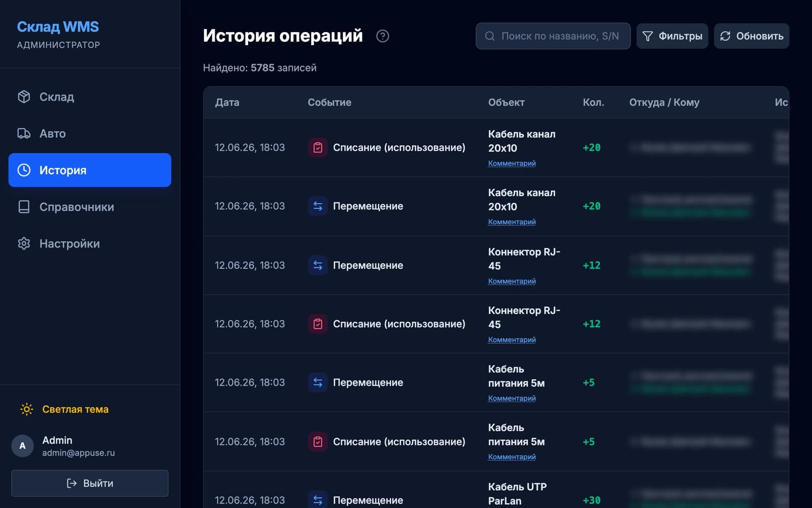
Task: Open Комментарий link in Коннектор RJ-45 Перемещение row
Action: [512, 281]
